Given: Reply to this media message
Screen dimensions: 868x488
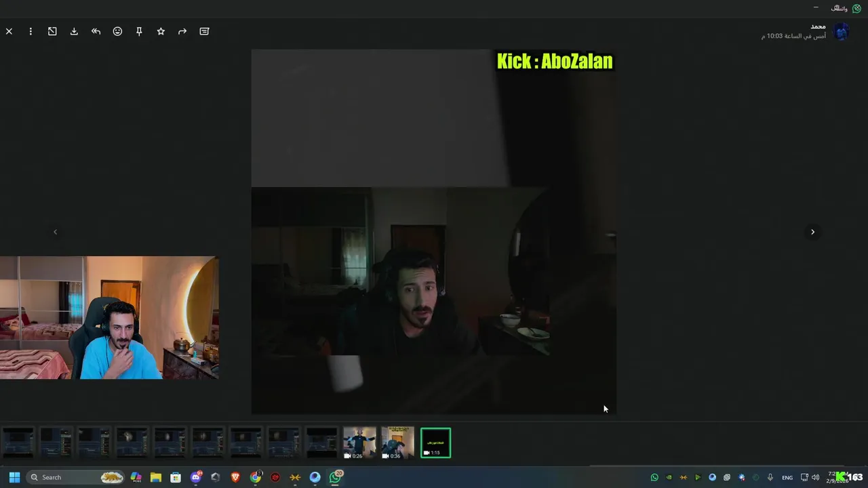Looking at the screenshot, I should click(x=96, y=31).
